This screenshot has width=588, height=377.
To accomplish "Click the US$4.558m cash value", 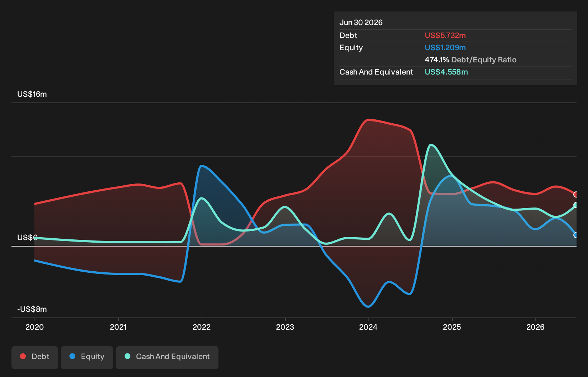I will coord(446,72).
